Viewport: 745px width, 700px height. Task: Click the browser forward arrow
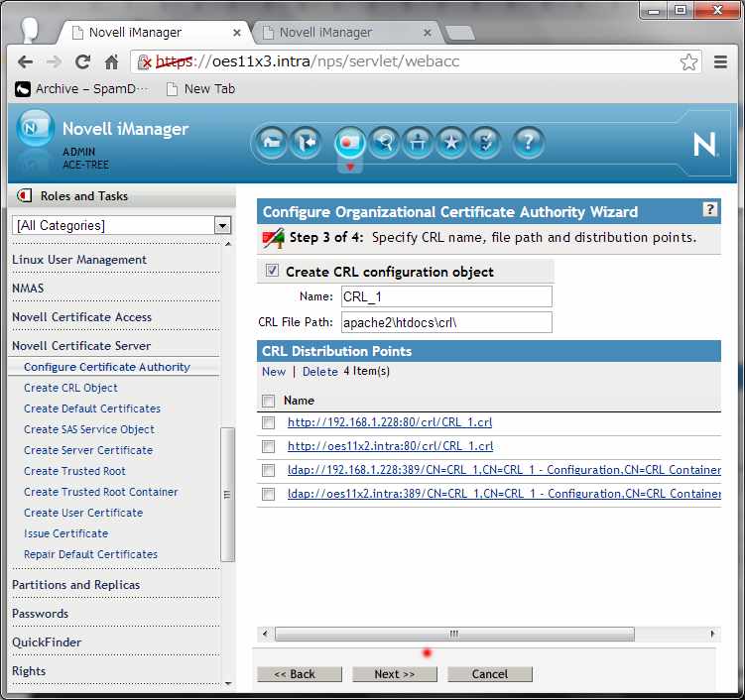pos(54,61)
